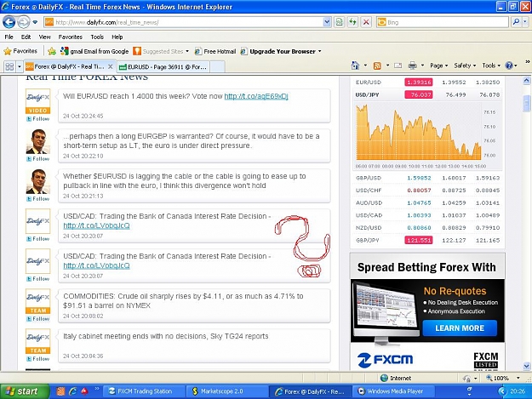Screen dimensions: 532x399
Task: Follow DailyFX Team beside Italy cabinet post
Action: (x=38, y=359)
